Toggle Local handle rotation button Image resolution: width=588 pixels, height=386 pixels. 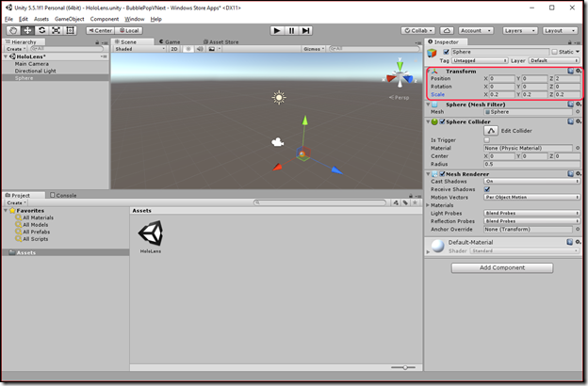pos(128,31)
